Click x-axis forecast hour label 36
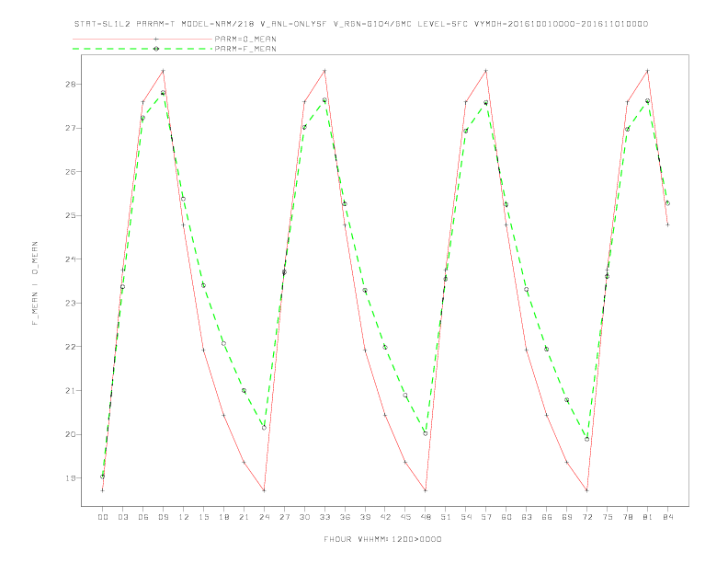Image resolution: width=728 pixels, height=563 pixels. (x=345, y=517)
